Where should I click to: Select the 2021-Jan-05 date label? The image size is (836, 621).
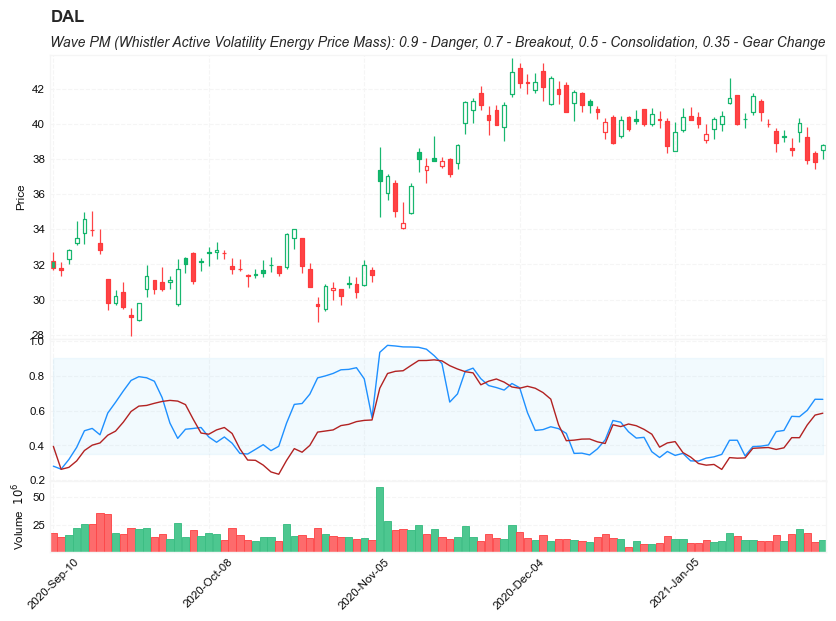[675, 584]
